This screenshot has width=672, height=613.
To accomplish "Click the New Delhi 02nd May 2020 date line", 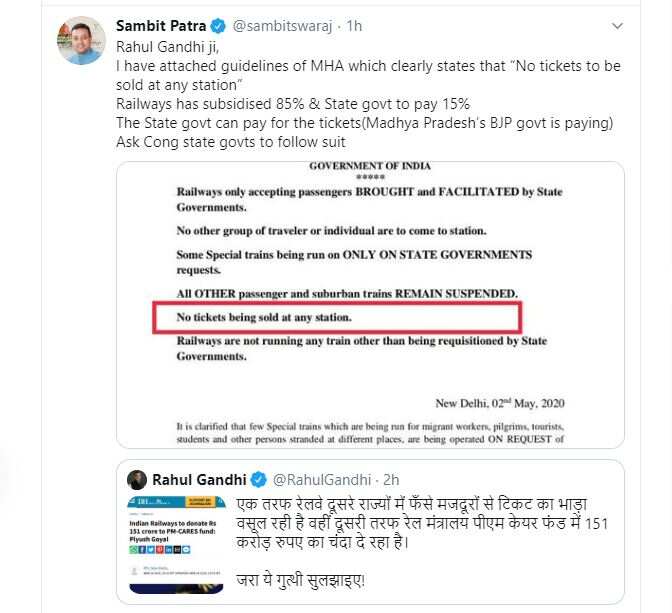I will (500, 403).
